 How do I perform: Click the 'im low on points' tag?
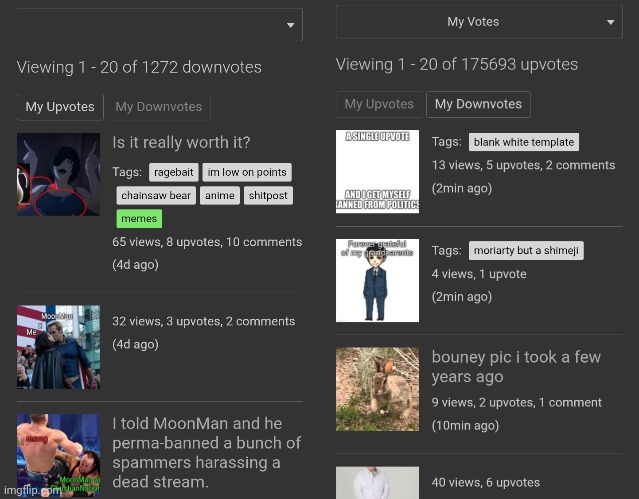247,172
